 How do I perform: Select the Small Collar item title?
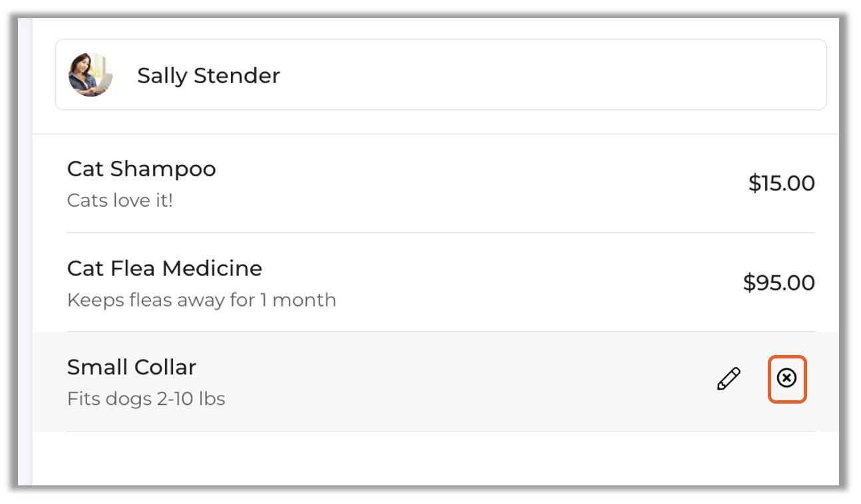[x=132, y=367]
